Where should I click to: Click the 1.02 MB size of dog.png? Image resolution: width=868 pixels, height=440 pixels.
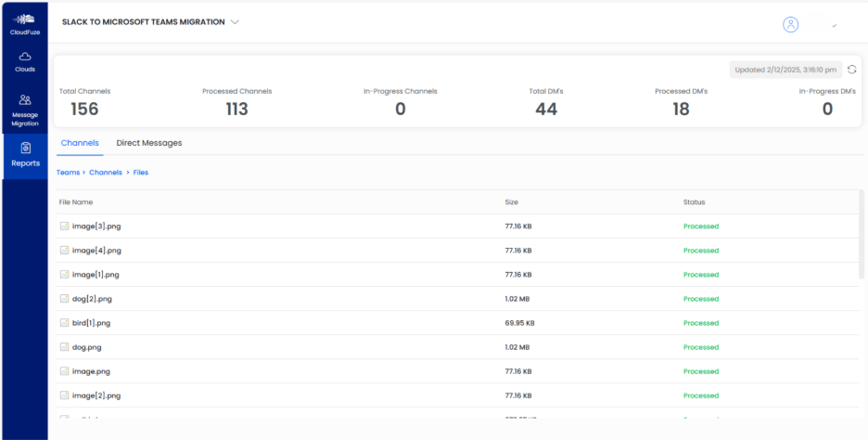coord(517,347)
